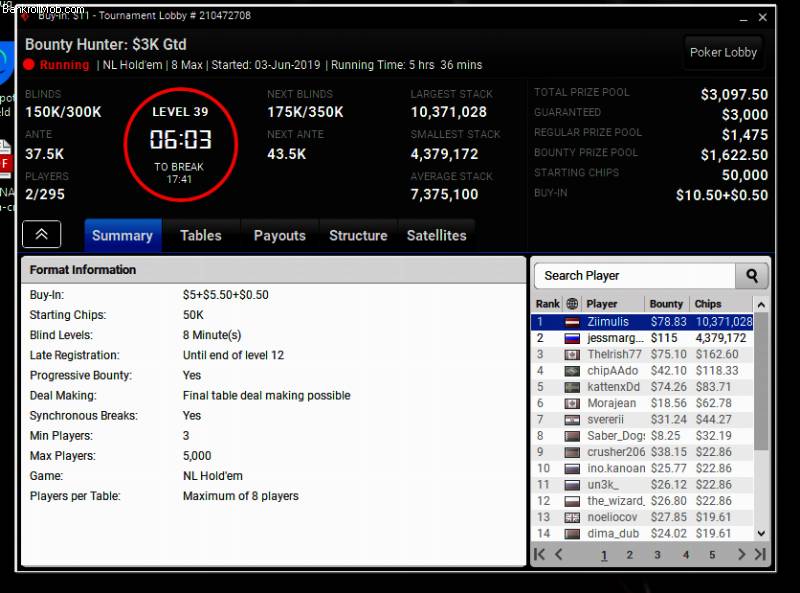Click the 'Final table deal making possible' text
800x593 pixels.
click(266, 396)
